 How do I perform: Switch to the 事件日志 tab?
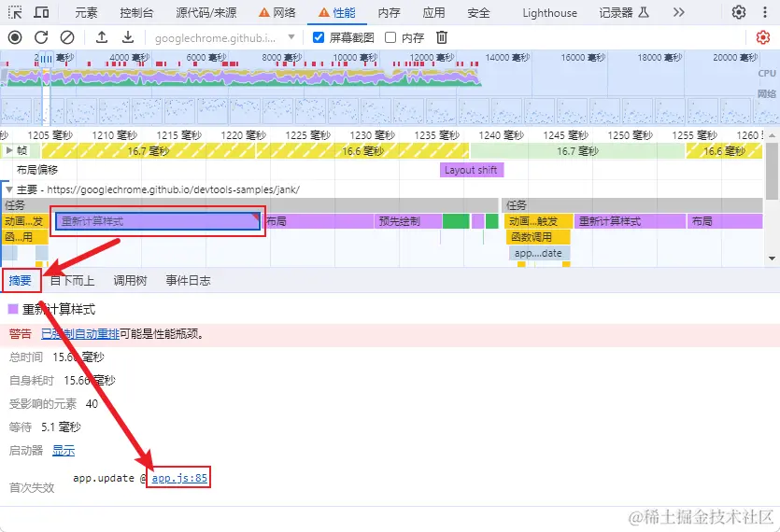tap(188, 280)
